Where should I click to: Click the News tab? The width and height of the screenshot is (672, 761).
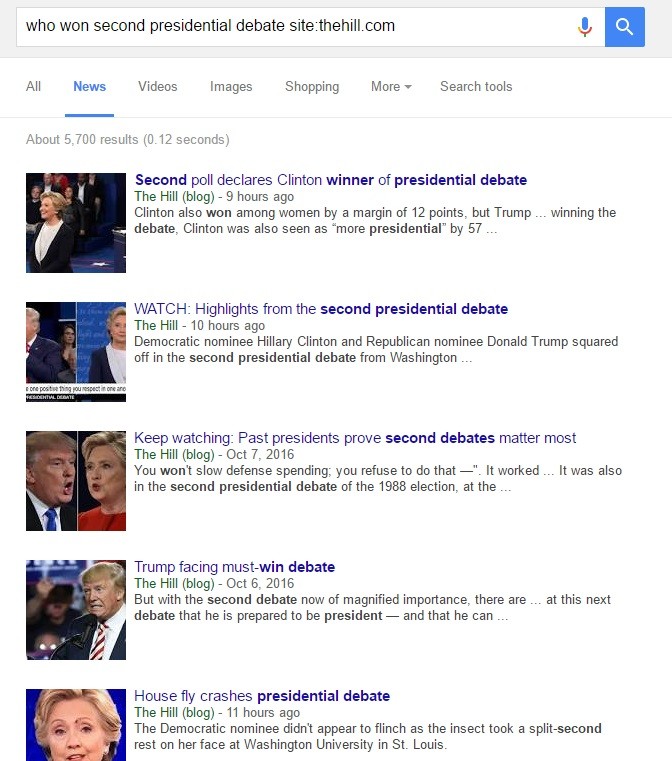89,86
